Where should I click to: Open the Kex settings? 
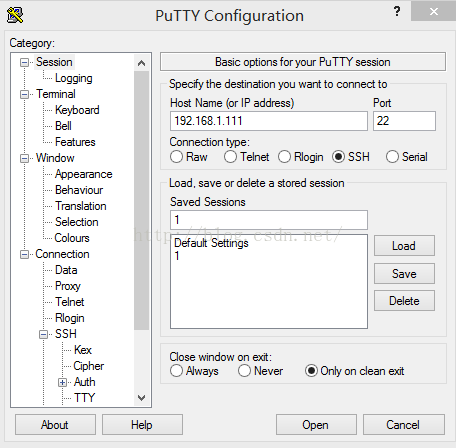coord(82,350)
